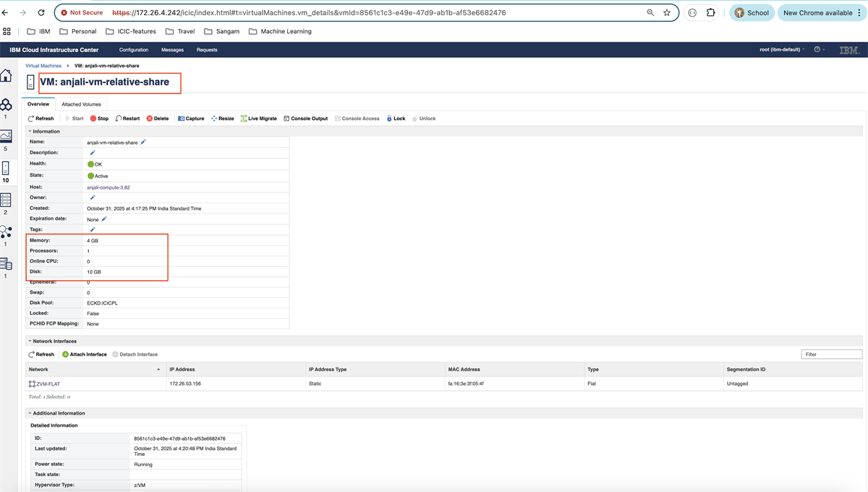Viewport: 868px width, 492px height.
Task: Sort by the IP Address column header
Action: point(234,369)
